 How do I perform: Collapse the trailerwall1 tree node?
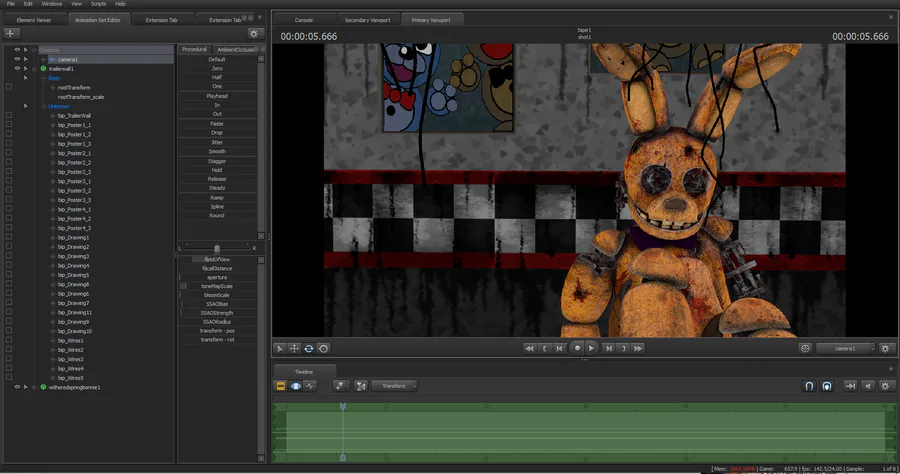pyautogui.click(x=34, y=68)
